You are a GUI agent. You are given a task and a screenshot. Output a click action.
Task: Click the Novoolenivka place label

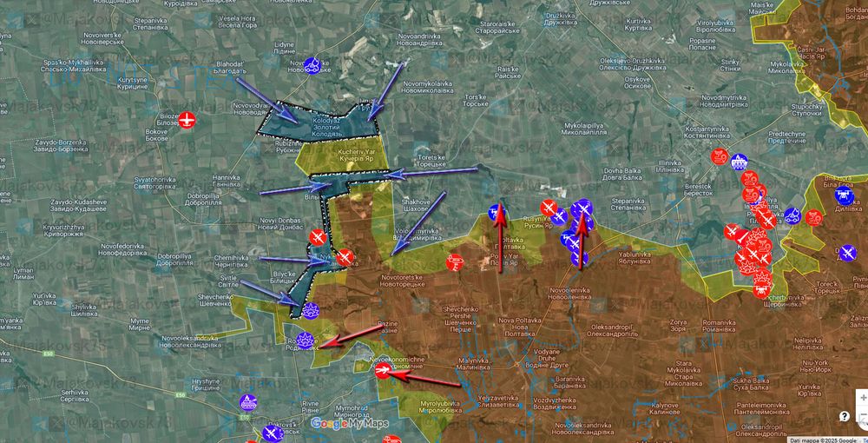coord(570,294)
